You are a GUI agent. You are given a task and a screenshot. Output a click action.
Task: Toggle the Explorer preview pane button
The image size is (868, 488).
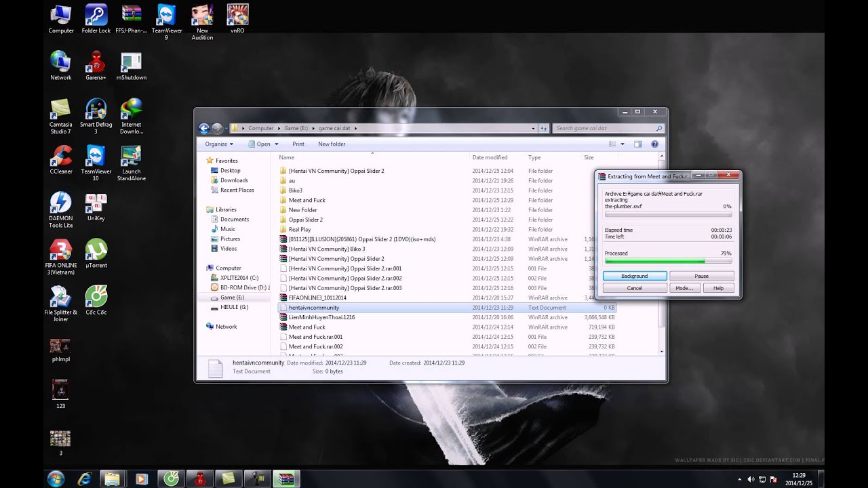(x=637, y=144)
